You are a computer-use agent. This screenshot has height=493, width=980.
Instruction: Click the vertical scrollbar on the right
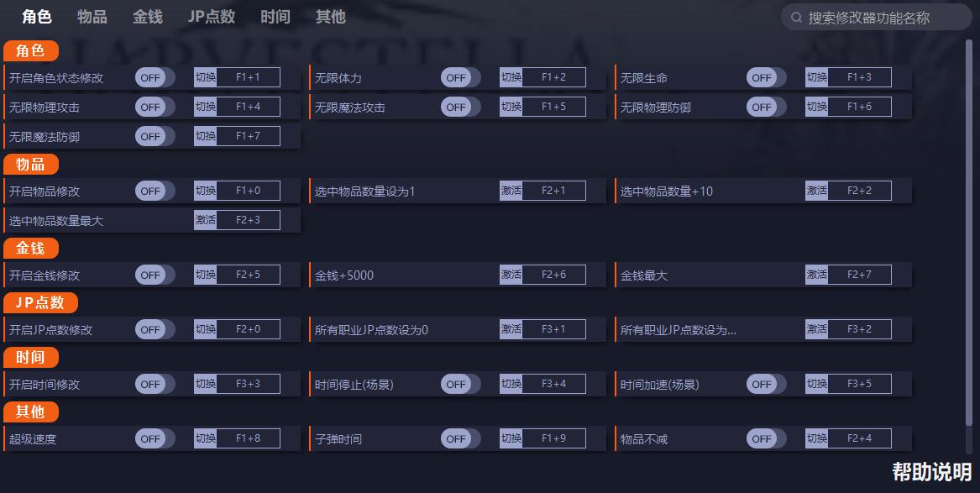click(969, 238)
